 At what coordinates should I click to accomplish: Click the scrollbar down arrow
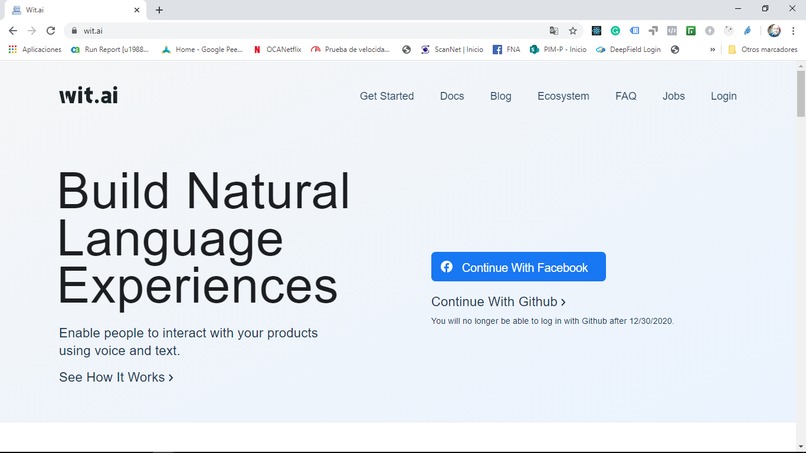coord(801,446)
